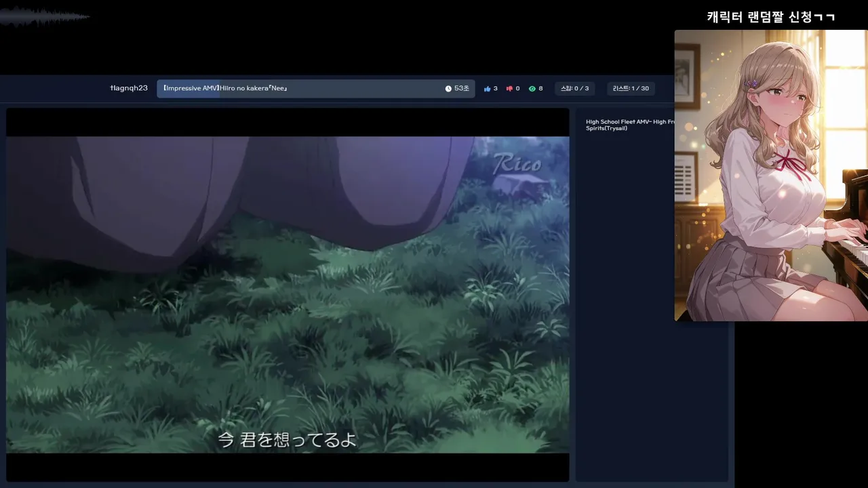This screenshot has width=868, height=488.
Task: Click the piano girl character image
Action: tap(771, 176)
